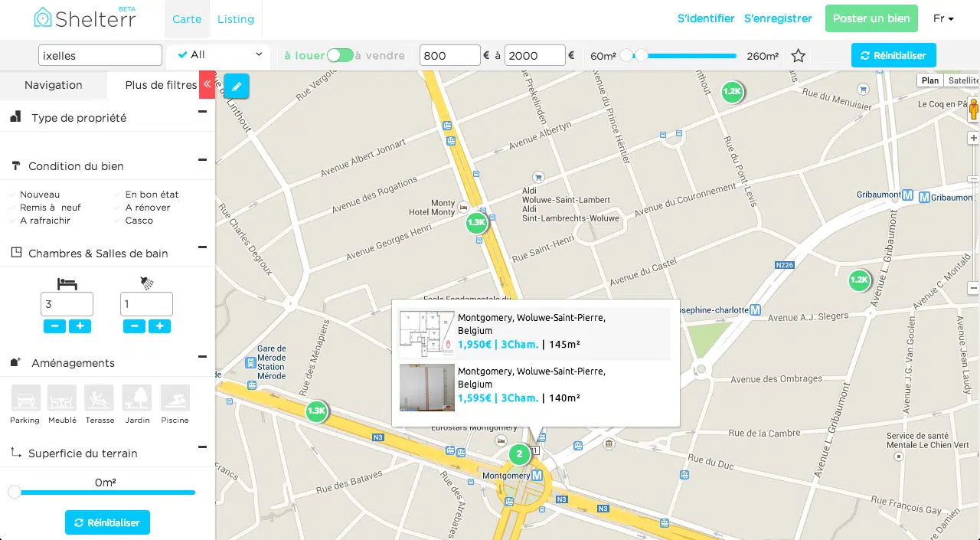Image resolution: width=980 pixels, height=540 pixels.
Task: Collapse Chambres & Salles de bain section
Action: [202, 247]
